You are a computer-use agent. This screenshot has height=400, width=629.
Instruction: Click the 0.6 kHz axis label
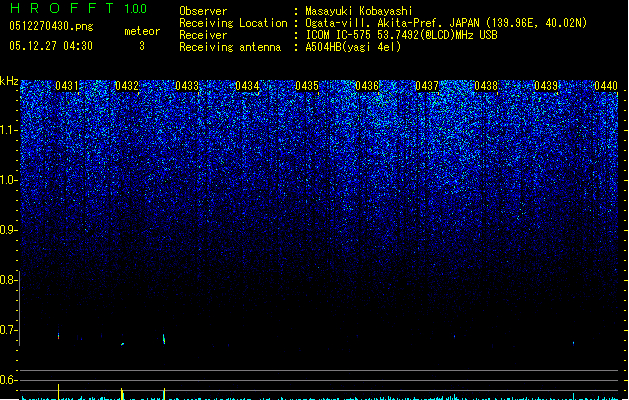(x=8, y=380)
